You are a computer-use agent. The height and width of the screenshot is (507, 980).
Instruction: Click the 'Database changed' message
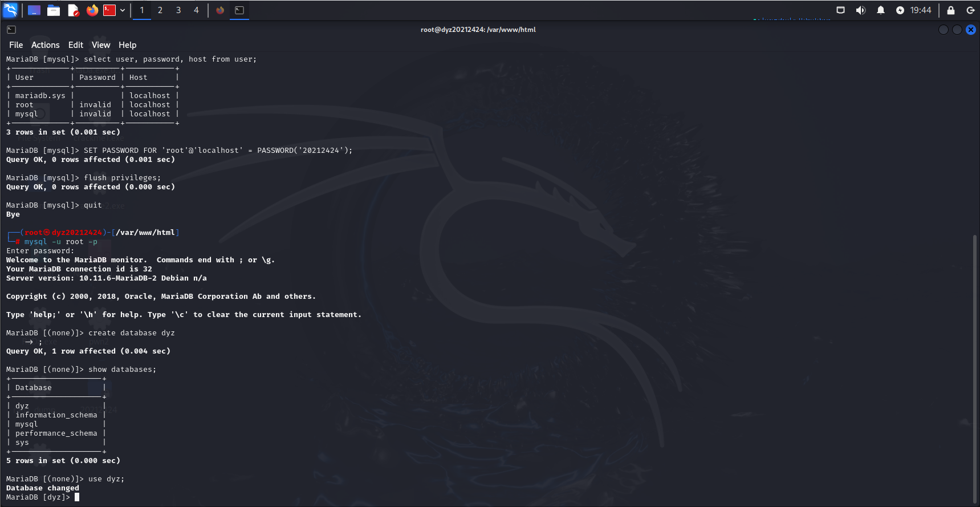coord(43,488)
